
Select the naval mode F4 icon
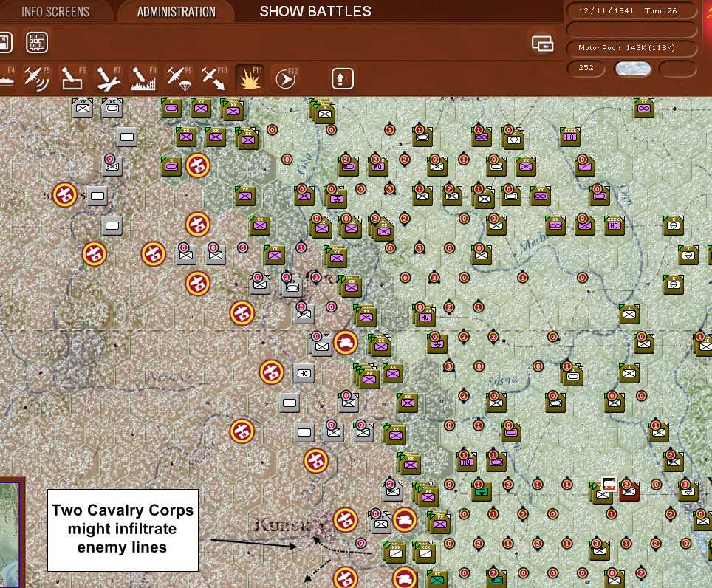[x=7, y=78]
